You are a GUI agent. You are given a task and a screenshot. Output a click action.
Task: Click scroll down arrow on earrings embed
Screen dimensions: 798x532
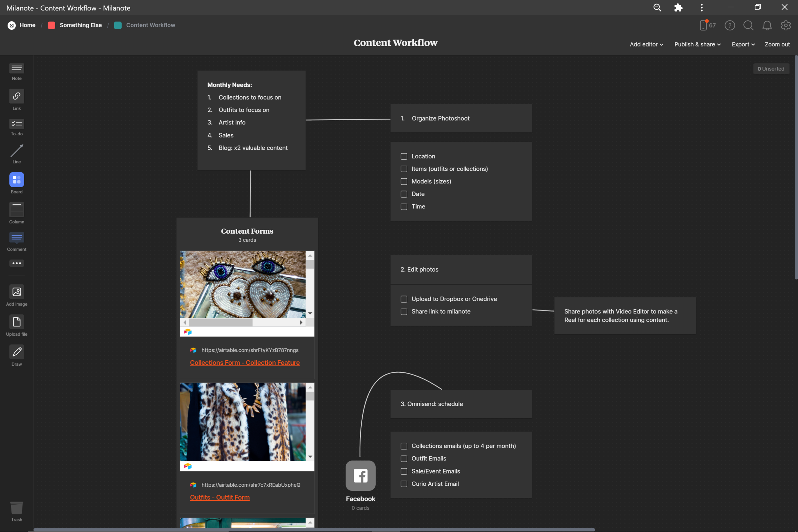(310, 313)
